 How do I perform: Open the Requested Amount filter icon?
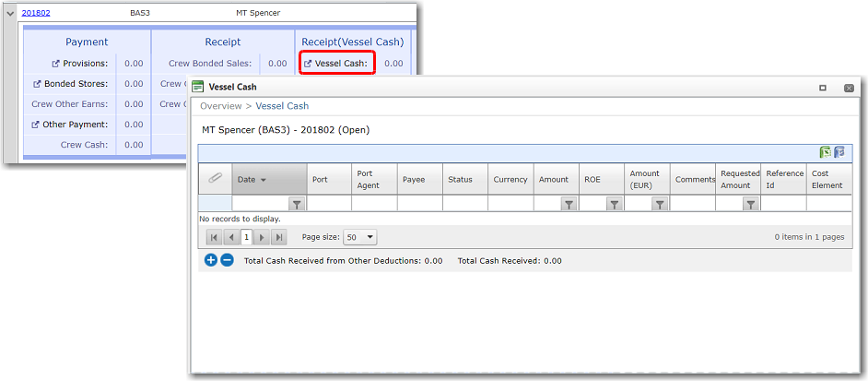pos(751,204)
